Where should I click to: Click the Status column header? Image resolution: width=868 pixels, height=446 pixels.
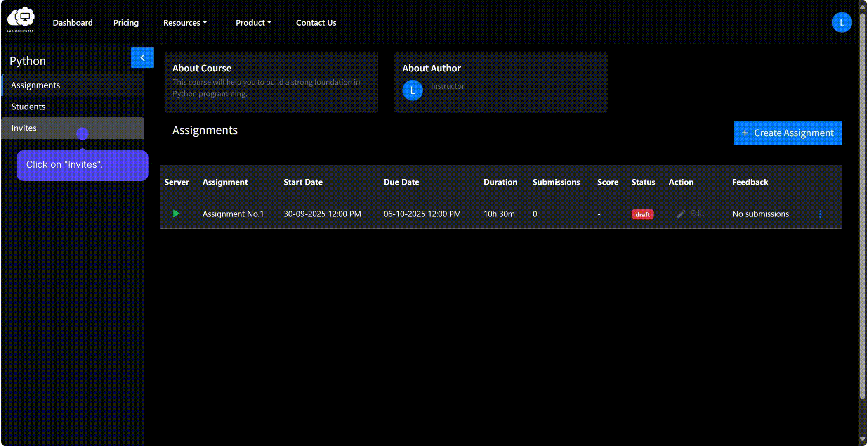643,182
